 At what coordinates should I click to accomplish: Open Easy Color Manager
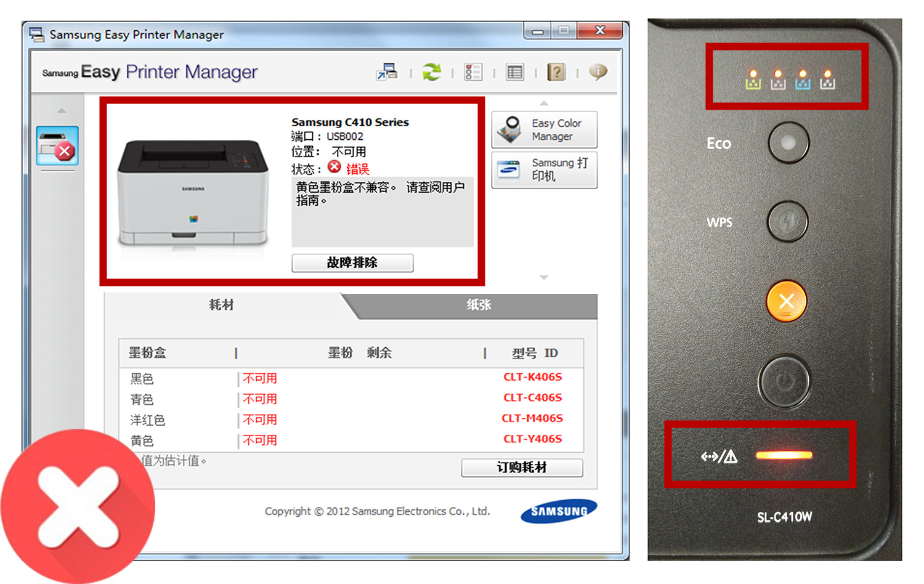tap(545, 129)
